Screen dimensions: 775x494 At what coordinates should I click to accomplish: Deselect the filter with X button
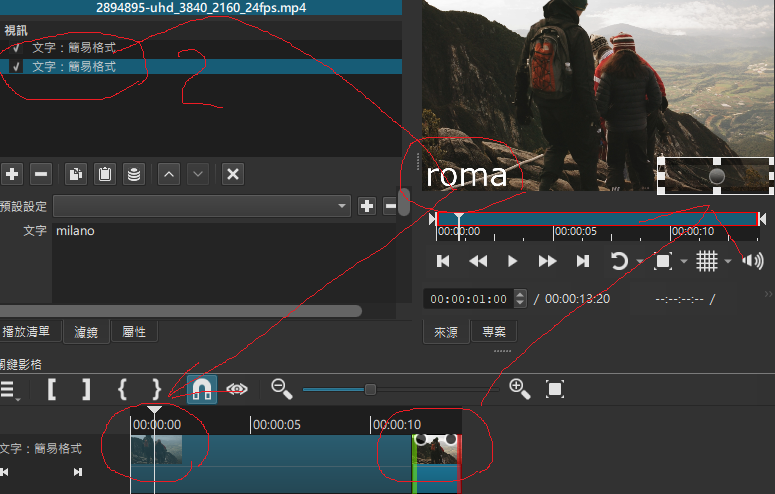232,174
